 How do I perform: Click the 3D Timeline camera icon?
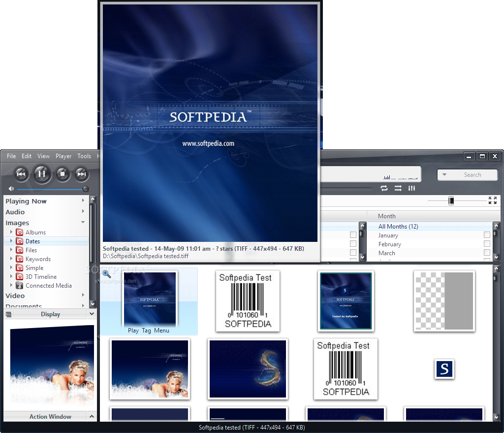(20, 277)
